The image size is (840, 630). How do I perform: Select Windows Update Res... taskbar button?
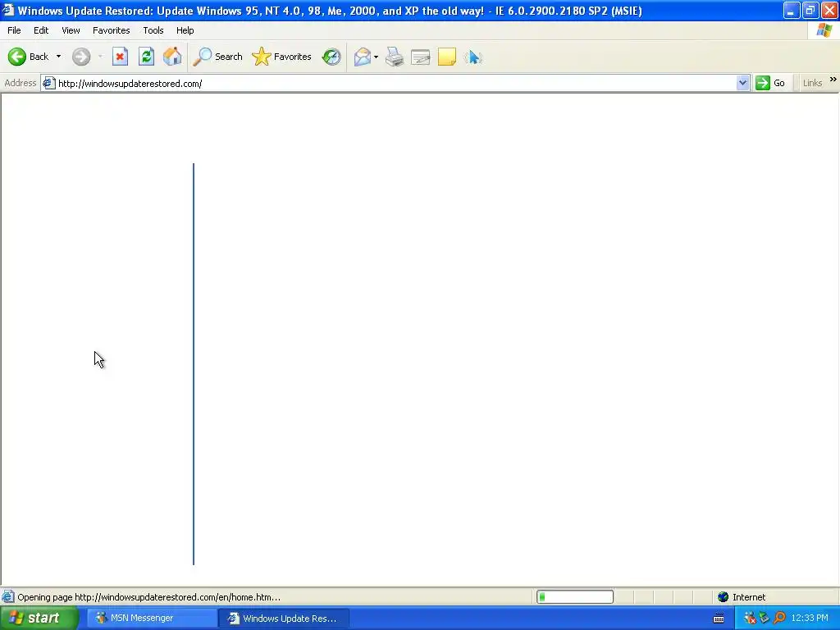point(284,619)
